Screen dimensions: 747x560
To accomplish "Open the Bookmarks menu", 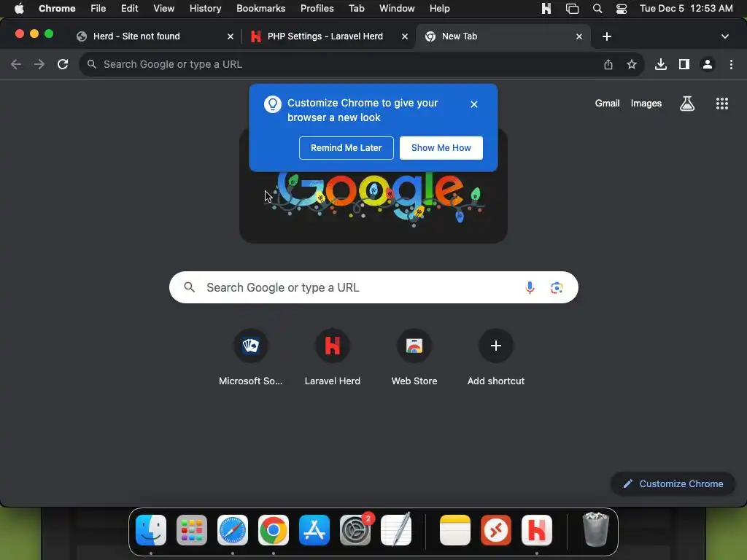I will point(261,9).
